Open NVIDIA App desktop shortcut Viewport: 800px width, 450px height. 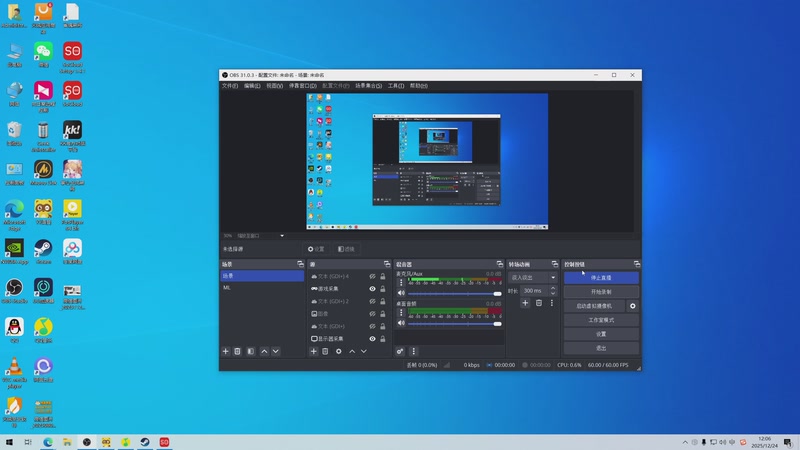pyautogui.click(x=14, y=252)
